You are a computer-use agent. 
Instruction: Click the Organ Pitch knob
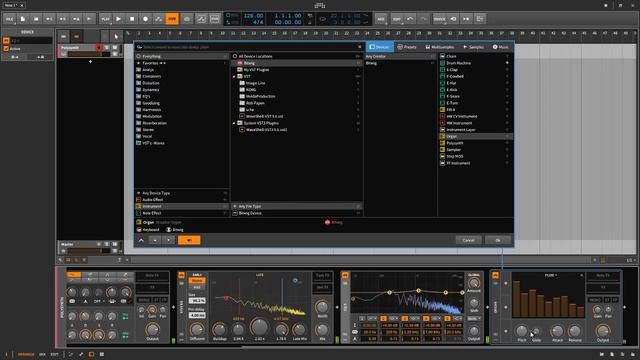tap(522, 331)
